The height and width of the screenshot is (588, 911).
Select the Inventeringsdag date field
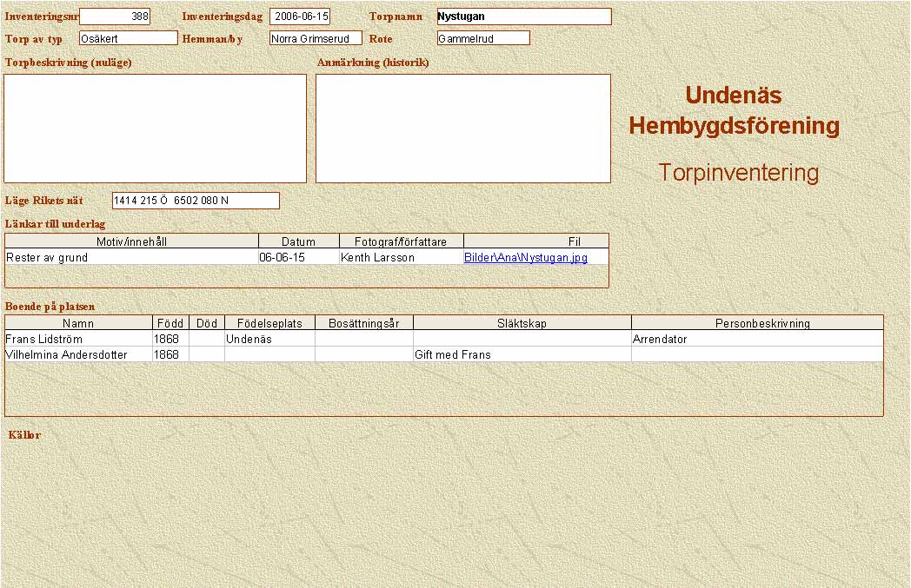pos(300,17)
